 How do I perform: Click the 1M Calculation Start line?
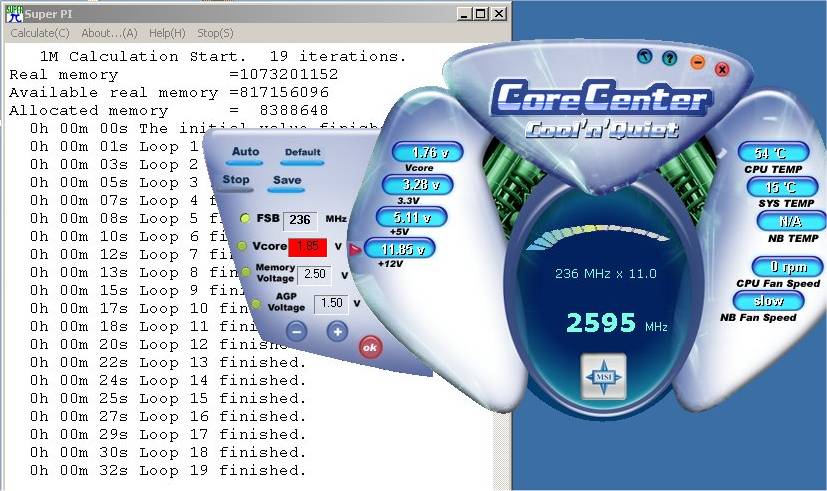pos(223,56)
